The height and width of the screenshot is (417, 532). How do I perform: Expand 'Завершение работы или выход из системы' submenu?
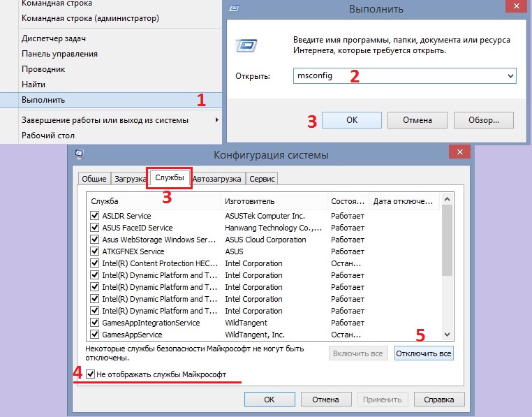click(x=217, y=120)
